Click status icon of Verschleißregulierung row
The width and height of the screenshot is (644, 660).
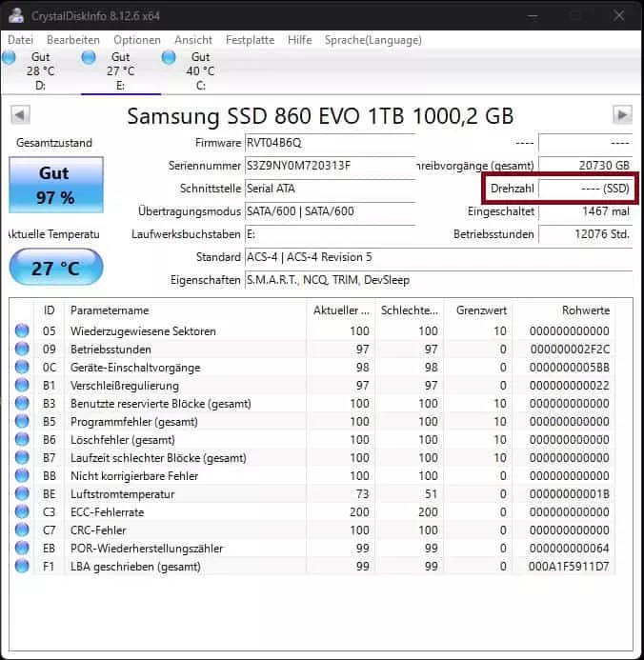pos(22,385)
